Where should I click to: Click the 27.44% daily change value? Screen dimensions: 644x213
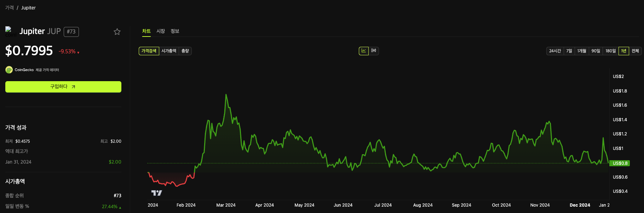pyautogui.click(x=111, y=207)
